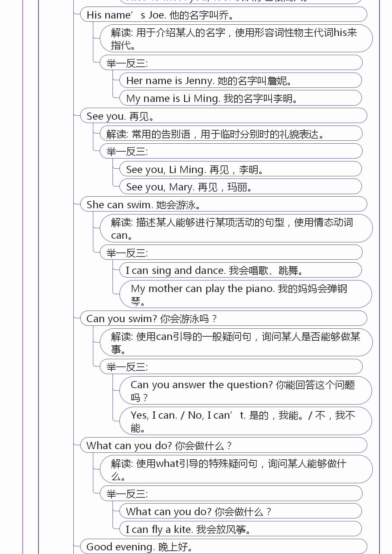Select "Can you answer the question?" node
This screenshot has width=392, height=554.
245,391
